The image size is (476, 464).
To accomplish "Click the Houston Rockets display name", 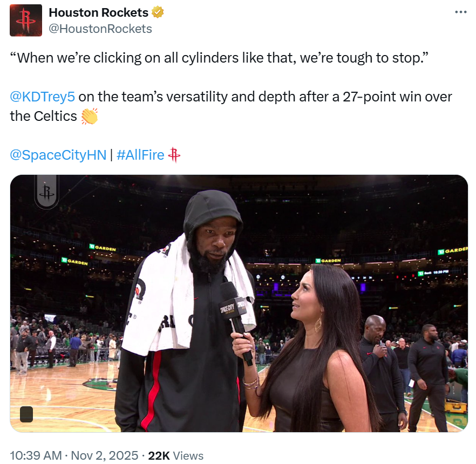I will pos(98,12).
